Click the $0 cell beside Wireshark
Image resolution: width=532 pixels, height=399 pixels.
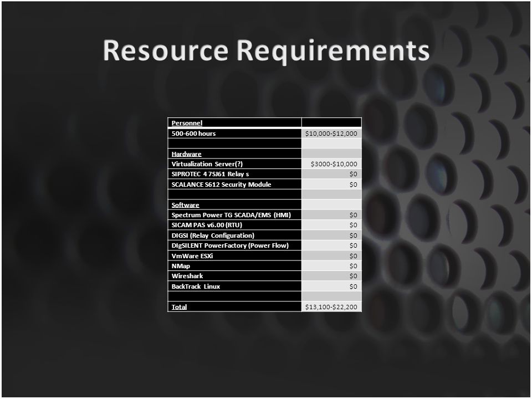point(331,276)
